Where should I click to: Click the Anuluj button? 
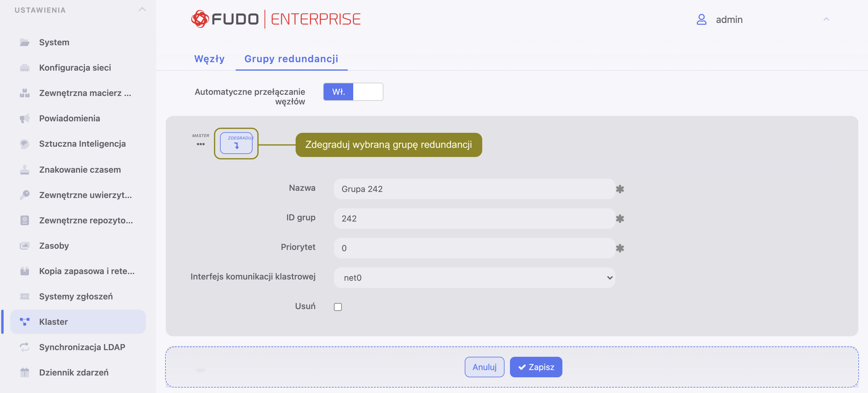tap(484, 367)
